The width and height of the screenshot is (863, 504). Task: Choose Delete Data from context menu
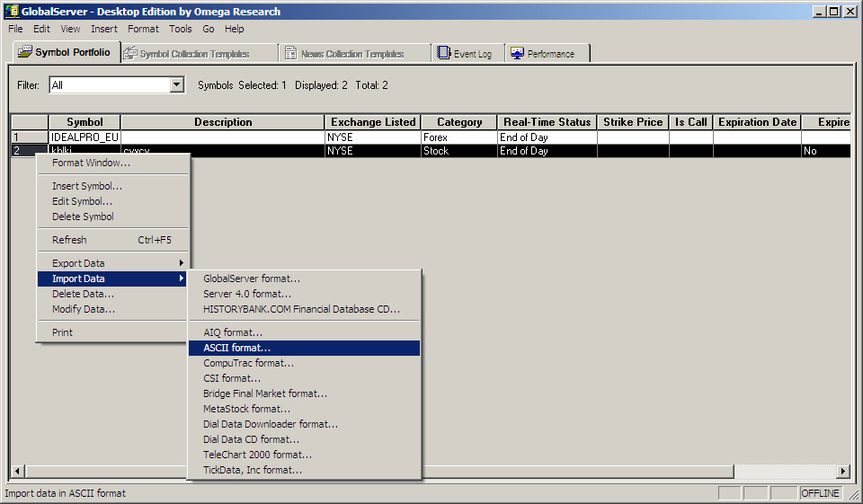[113, 294]
